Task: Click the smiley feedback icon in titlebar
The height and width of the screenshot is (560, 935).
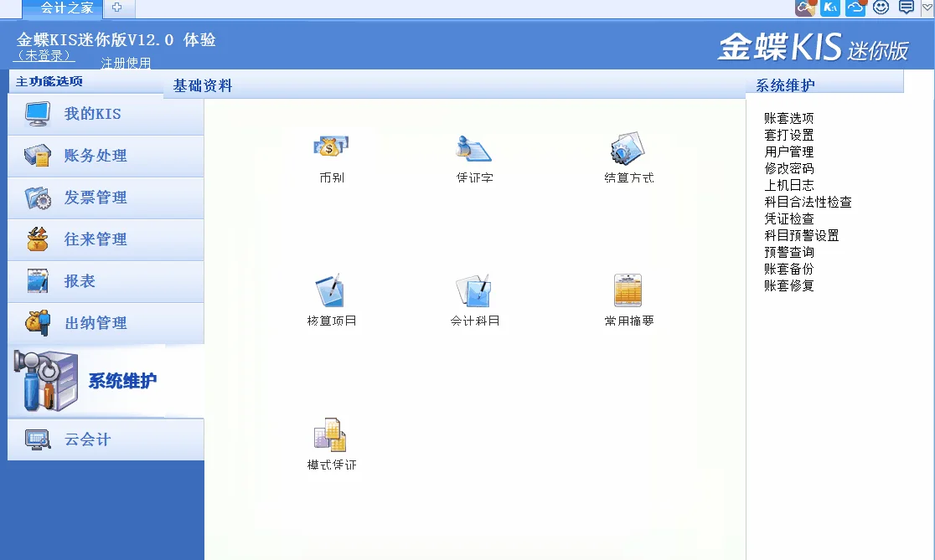Action: (879, 8)
